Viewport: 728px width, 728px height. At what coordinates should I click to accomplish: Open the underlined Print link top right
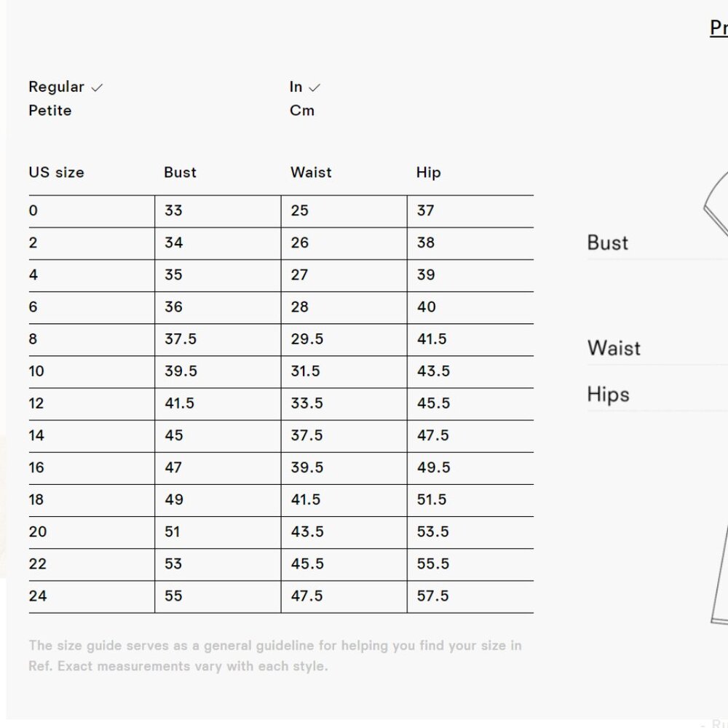(x=719, y=28)
